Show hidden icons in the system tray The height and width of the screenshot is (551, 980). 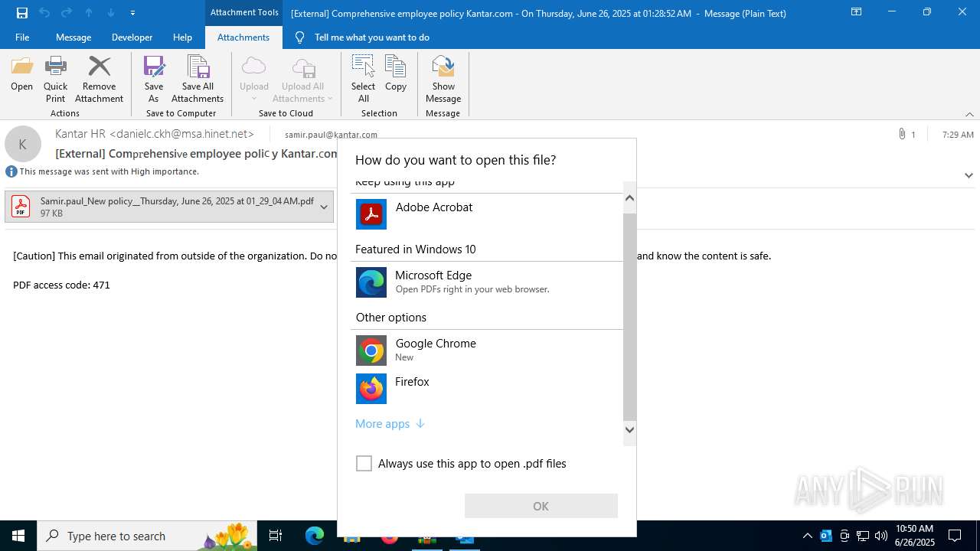click(x=807, y=536)
